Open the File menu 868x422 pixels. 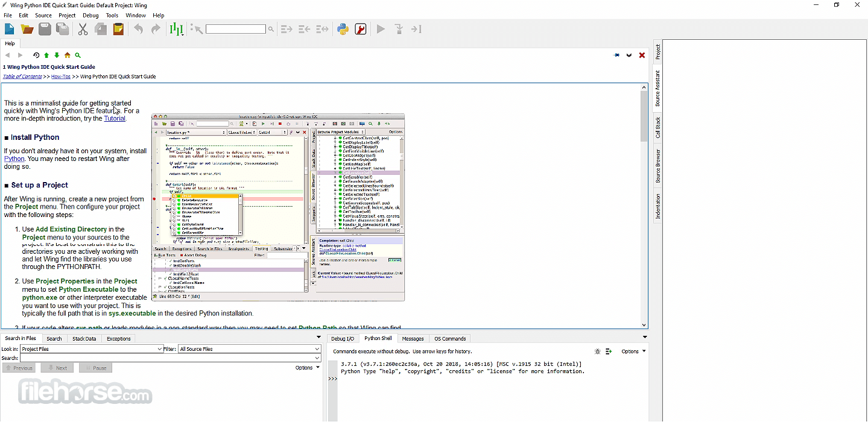pos(8,15)
